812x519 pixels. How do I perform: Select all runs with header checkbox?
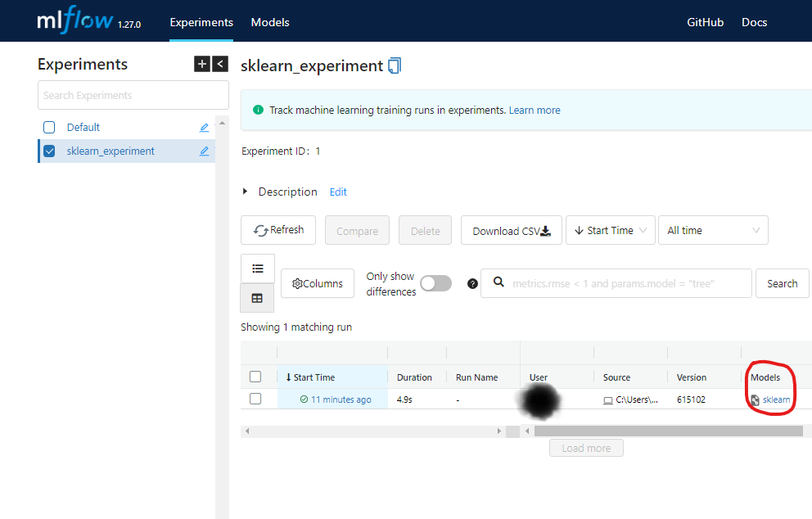point(255,377)
